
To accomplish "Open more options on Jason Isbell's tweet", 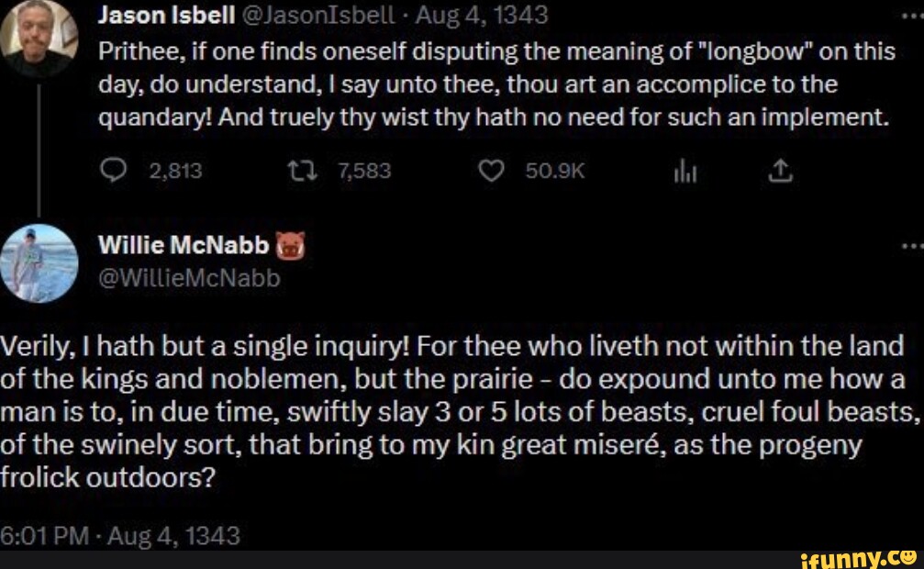I will (912, 15).
